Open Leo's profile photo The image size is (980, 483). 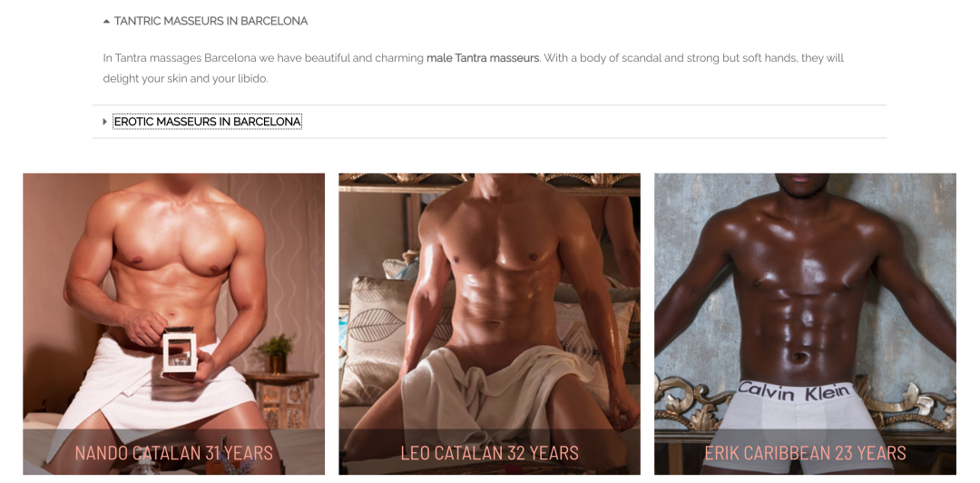pyautogui.click(x=489, y=301)
